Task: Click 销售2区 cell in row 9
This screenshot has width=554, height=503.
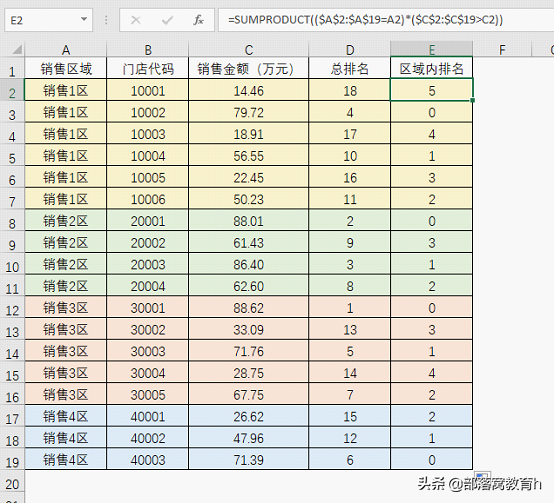Action: point(66,242)
